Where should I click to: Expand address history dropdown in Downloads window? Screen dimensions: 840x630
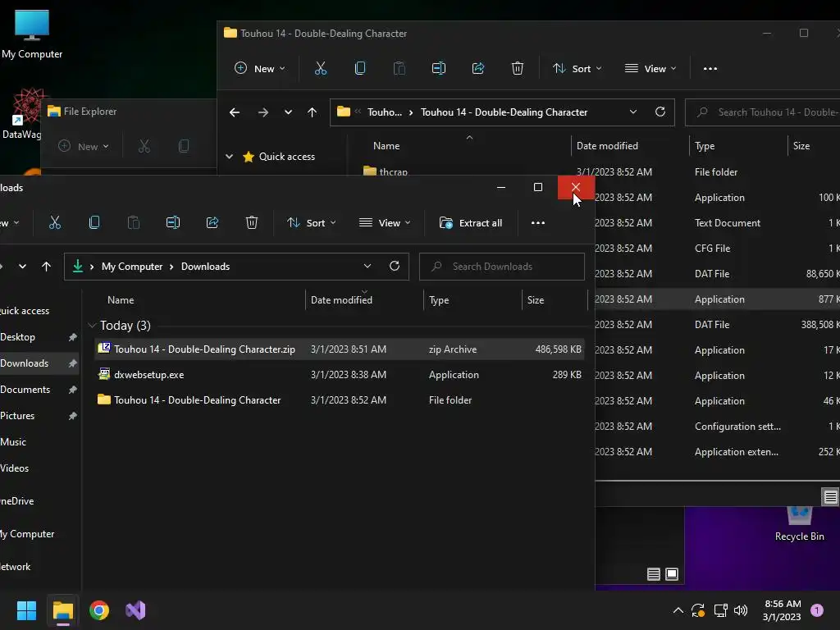367,267
